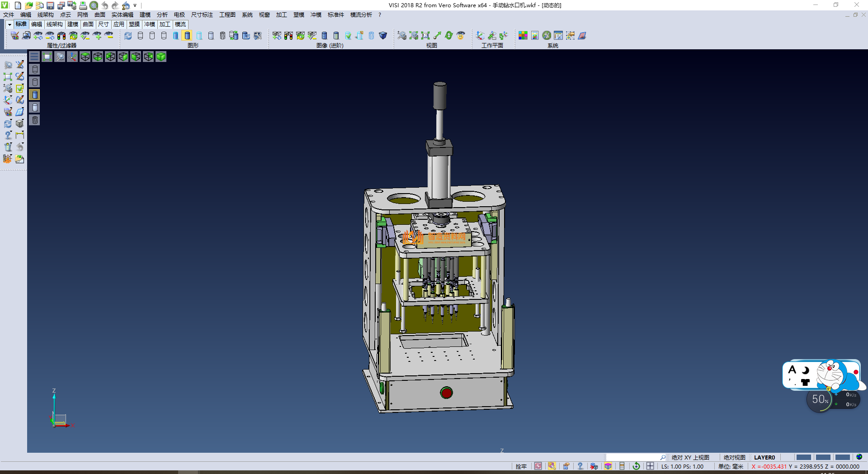This screenshot has height=474, width=868.
Task: Toggle the highlighted cube icon in status bar
Action: 608,466
